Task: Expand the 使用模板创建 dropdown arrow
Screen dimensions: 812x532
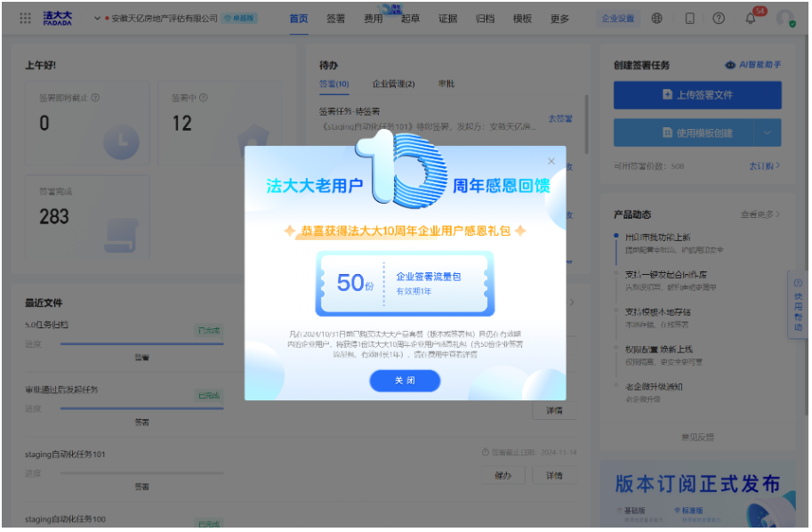Action: tap(769, 133)
